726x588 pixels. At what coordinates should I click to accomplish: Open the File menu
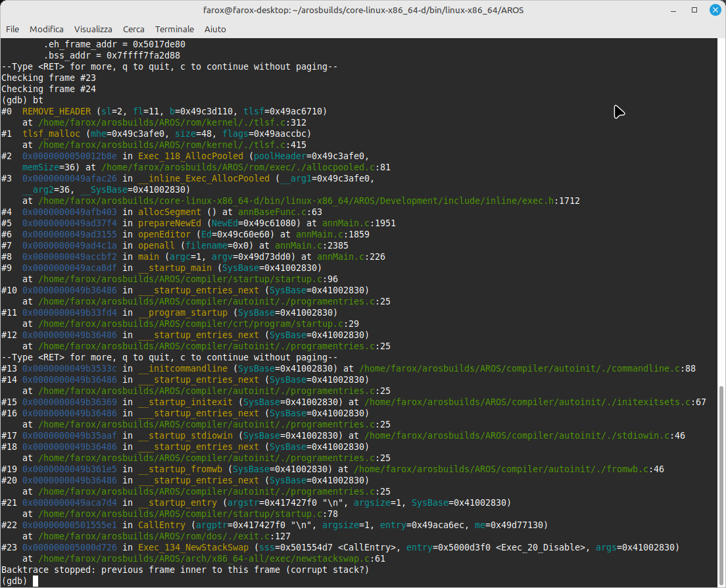(x=12, y=29)
